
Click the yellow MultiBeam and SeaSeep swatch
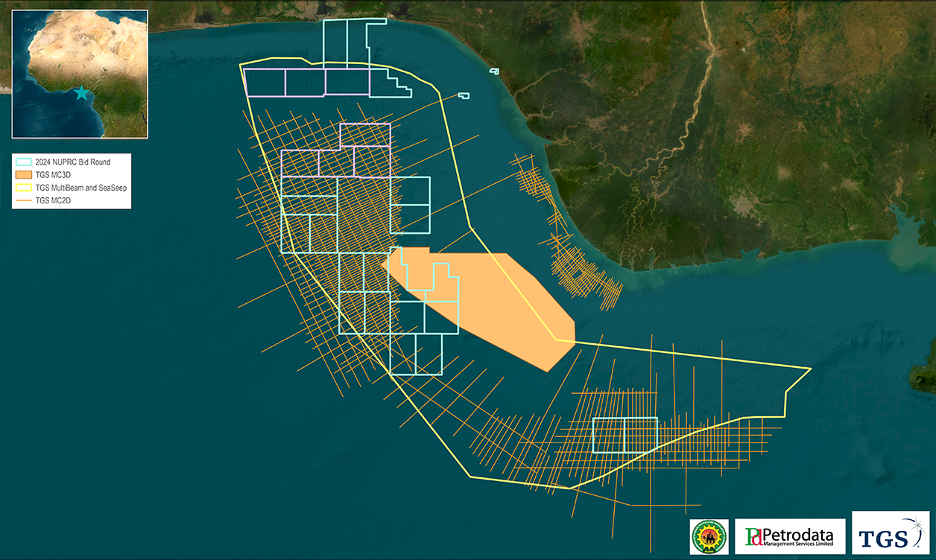[24, 188]
